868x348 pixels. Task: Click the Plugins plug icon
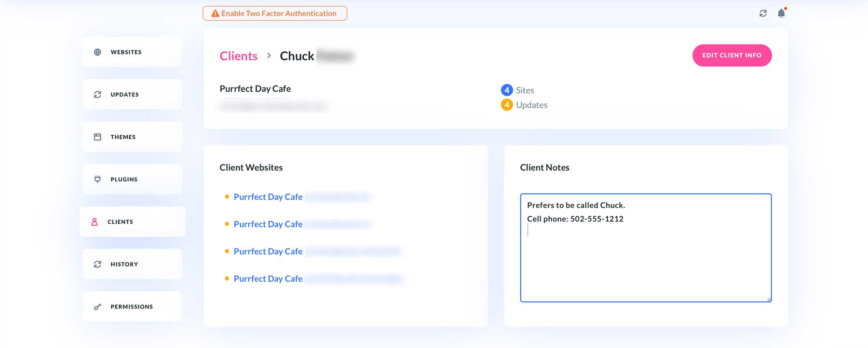pyautogui.click(x=97, y=179)
